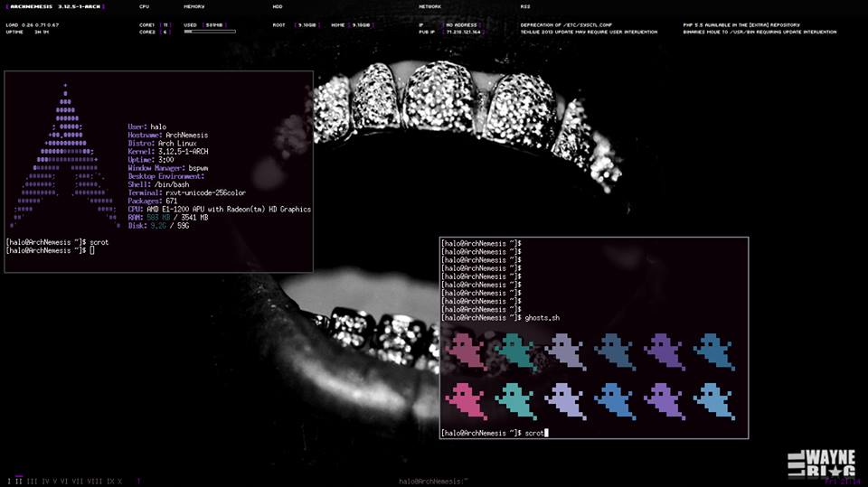Click the HDD heading in the top panel
Screen dimensions: 868x487
278,6
